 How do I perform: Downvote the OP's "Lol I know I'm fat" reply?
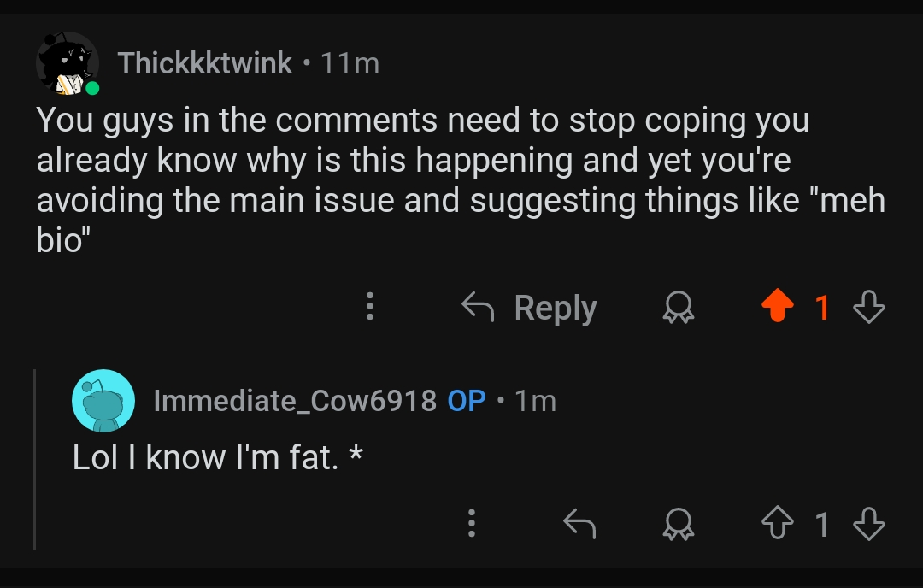point(868,523)
